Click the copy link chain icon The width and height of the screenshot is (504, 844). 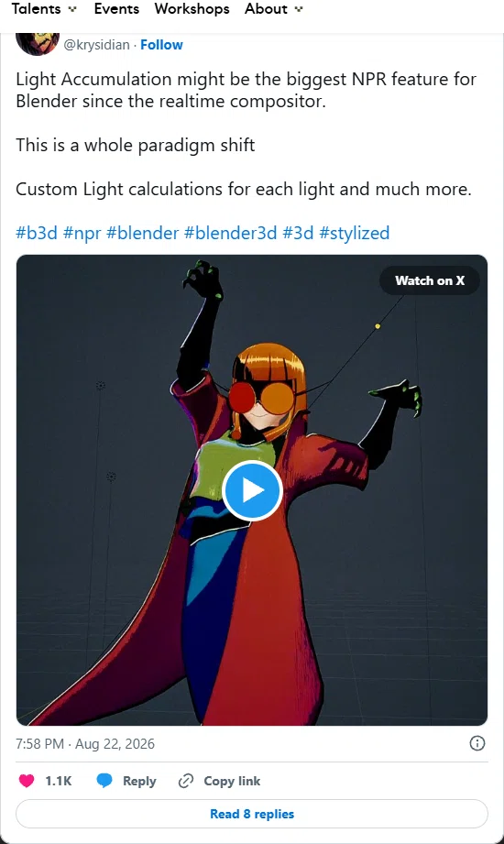[x=186, y=781]
